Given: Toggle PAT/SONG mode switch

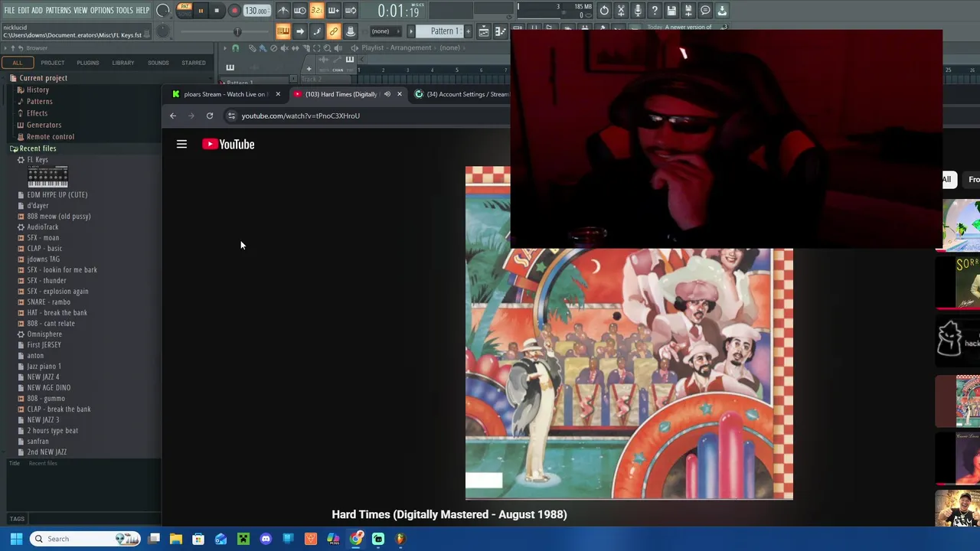Looking at the screenshot, I should pos(184,10).
